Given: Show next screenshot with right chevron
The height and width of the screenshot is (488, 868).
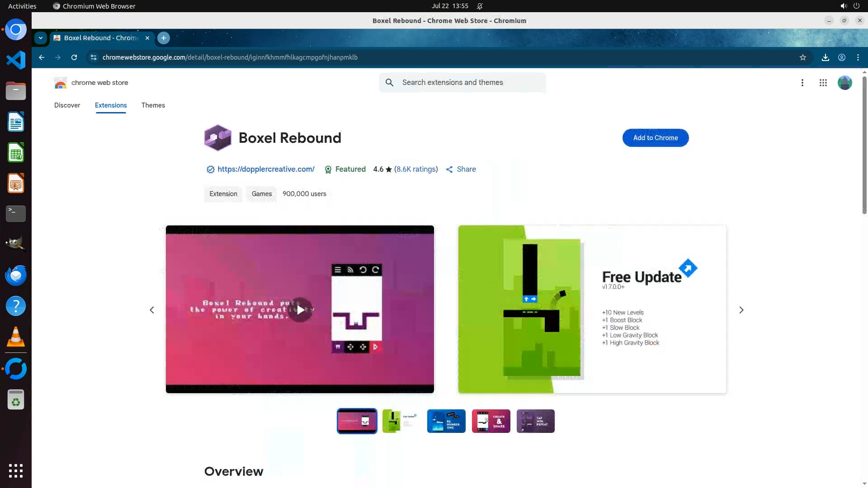Looking at the screenshot, I should pyautogui.click(x=741, y=310).
